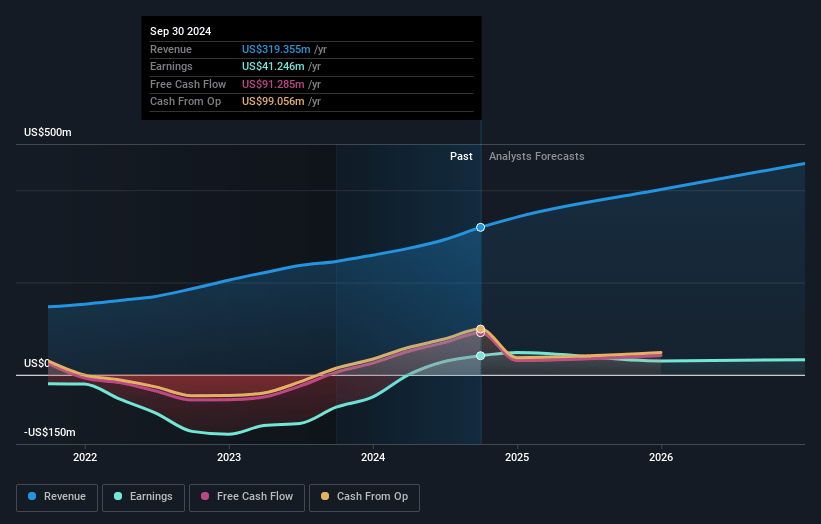Viewport: 821px width, 524px height.
Task: Click the orange Cash From Op data point marker
Action: coord(480,329)
